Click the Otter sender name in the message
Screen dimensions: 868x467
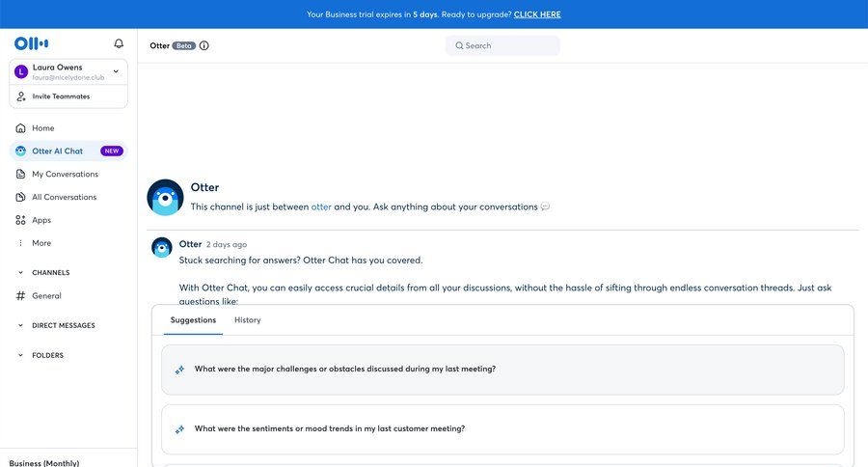click(190, 244)
